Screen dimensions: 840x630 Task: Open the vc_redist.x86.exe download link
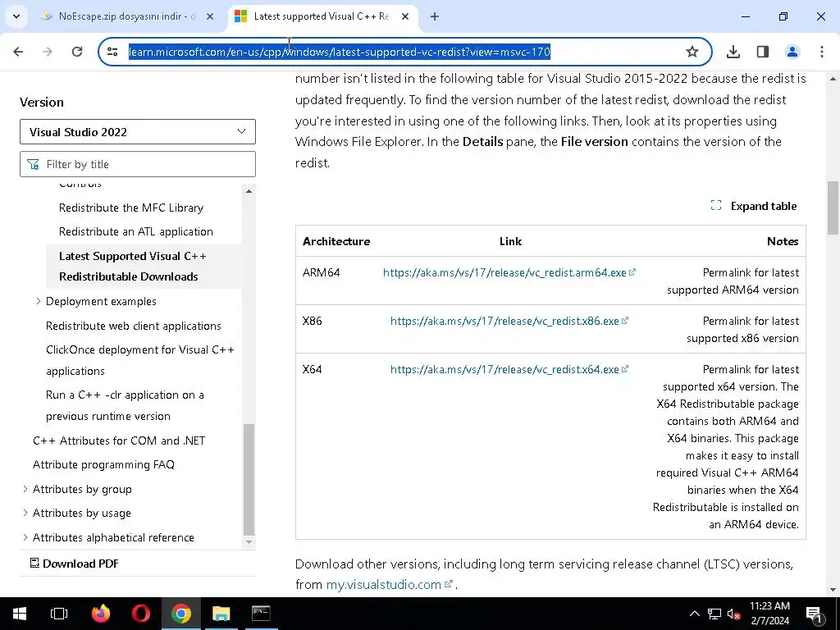click(x=509, y=321)
